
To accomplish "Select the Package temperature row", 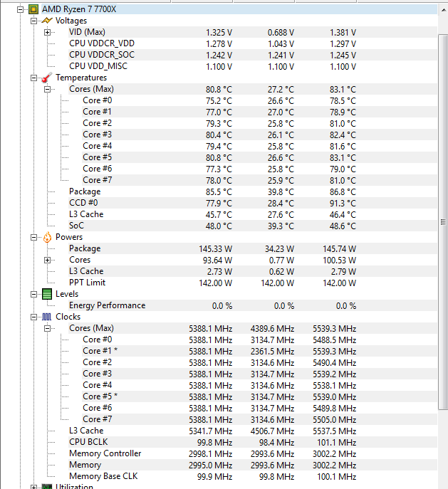I will (x=253, y=191).
